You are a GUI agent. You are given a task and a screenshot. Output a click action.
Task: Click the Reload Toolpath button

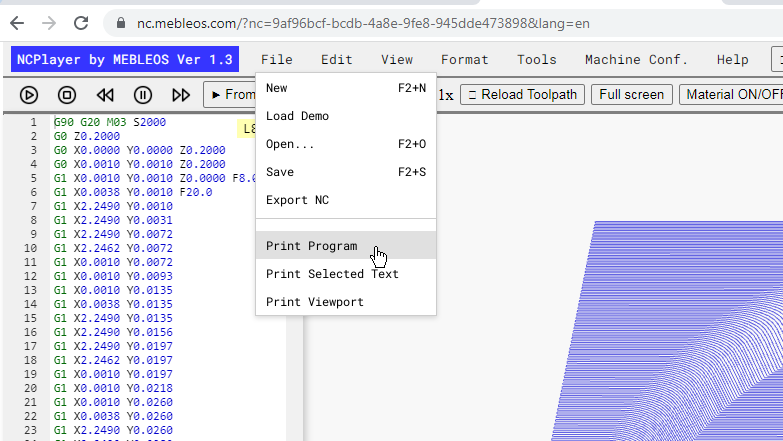click(522, 94)
